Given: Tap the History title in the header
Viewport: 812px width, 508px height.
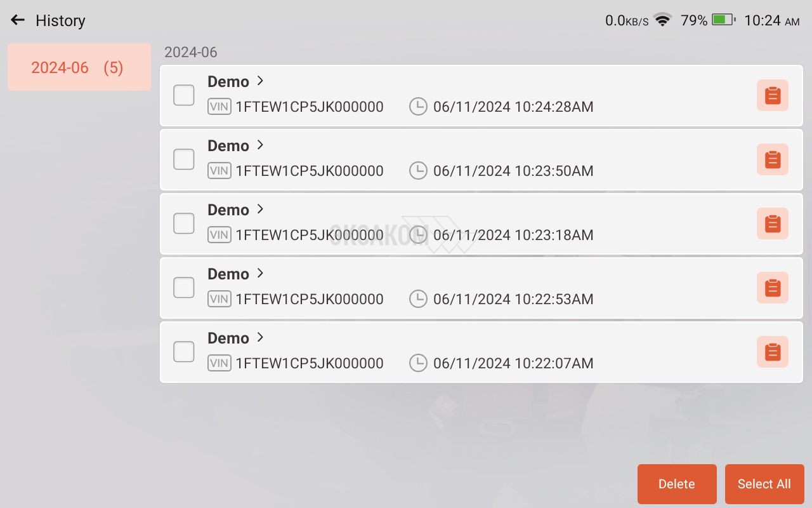Looking at the screenshot, I should coord(60,20).
